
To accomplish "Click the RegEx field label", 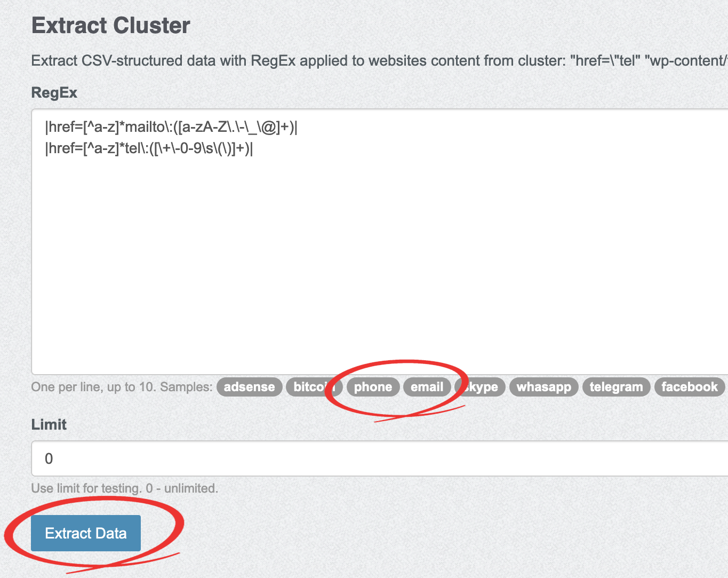I will tap(54, 93).
